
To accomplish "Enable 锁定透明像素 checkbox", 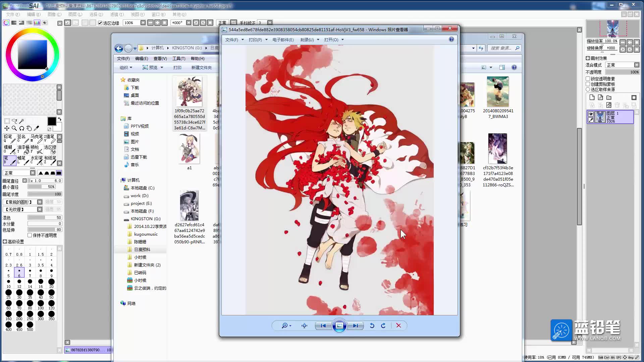I will tap(588, 79).
